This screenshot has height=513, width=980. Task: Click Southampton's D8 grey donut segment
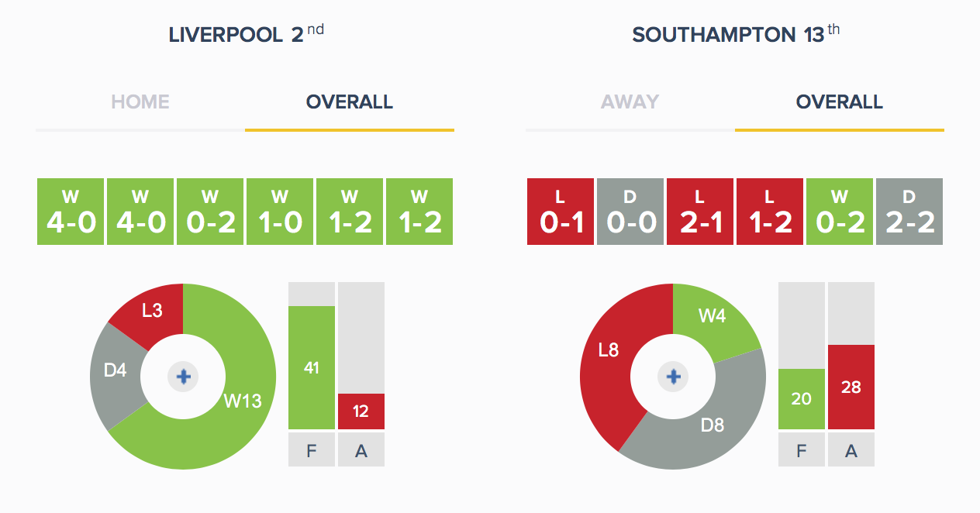(x=712, y=425)
